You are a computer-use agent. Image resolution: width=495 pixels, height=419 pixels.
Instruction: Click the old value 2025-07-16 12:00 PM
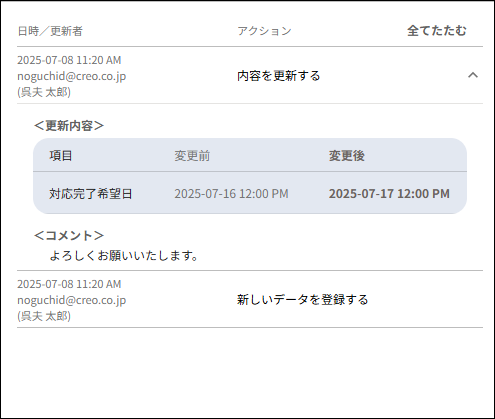(231, 194)
